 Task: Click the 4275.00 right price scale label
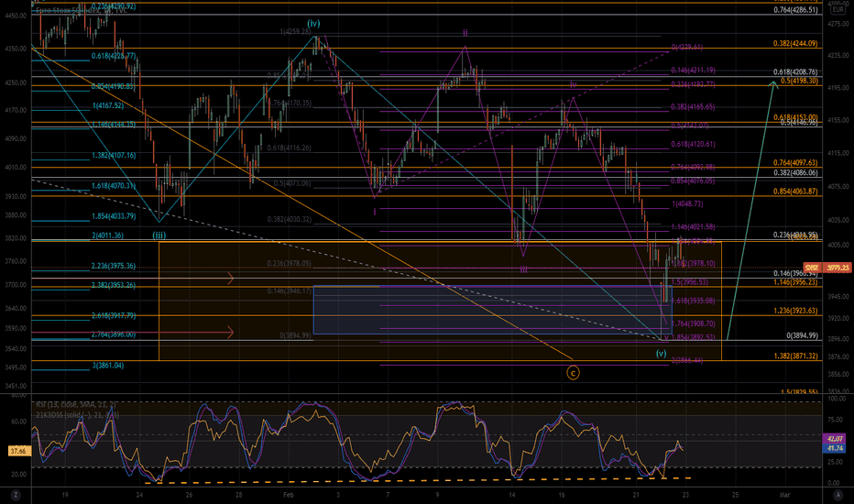point(838,24)
